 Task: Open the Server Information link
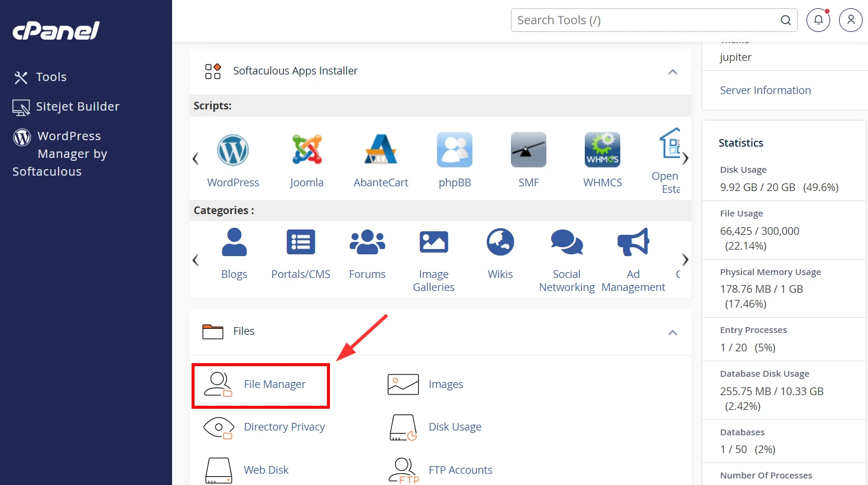tap(765, 90)
